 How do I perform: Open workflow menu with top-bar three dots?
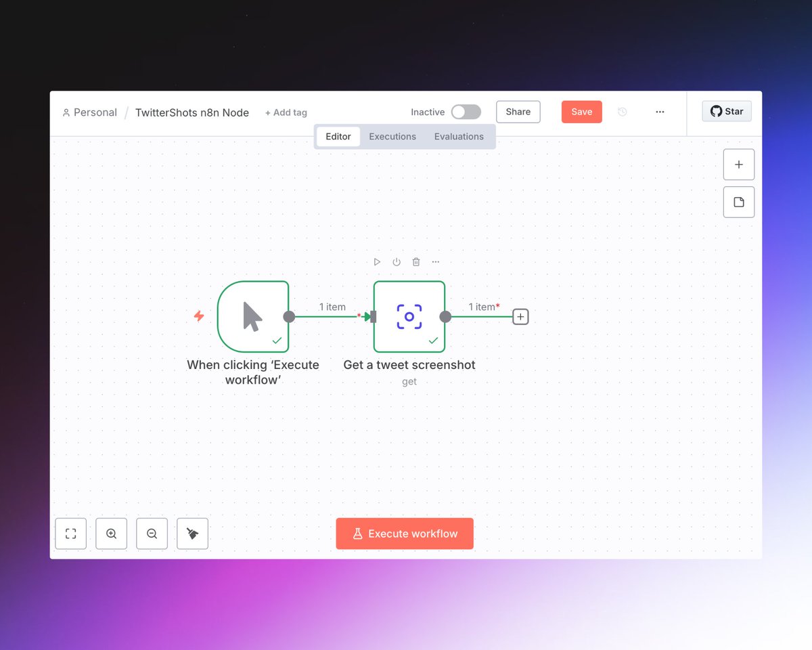click(x=660, y=112)
